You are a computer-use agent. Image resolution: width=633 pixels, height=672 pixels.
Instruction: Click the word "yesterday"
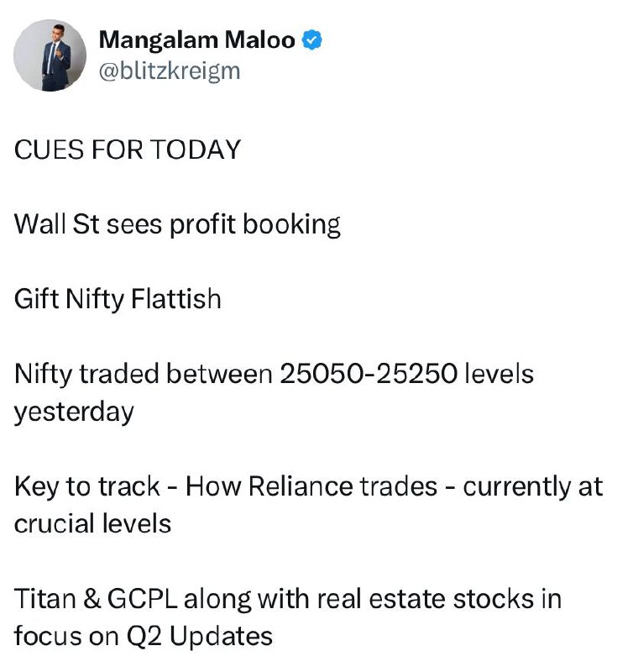pos(74,412)
